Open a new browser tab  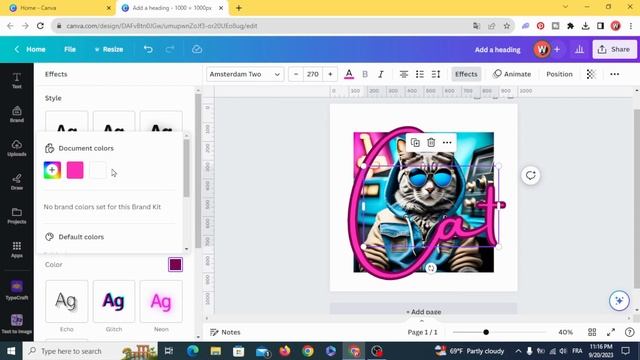click(x=239, y=8)
